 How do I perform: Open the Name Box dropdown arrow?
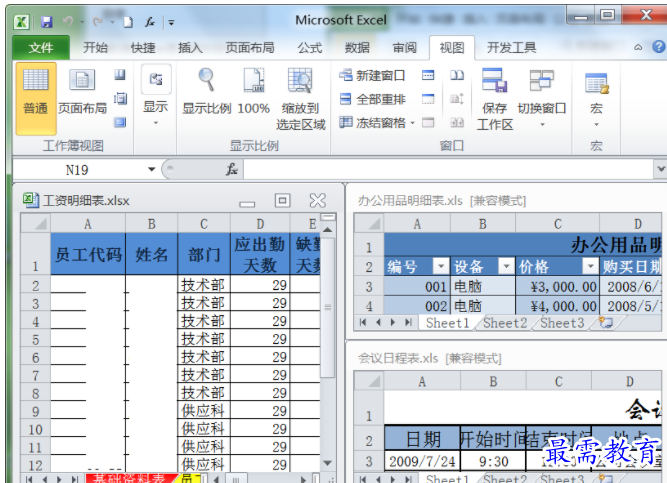[x=151, y=169]
